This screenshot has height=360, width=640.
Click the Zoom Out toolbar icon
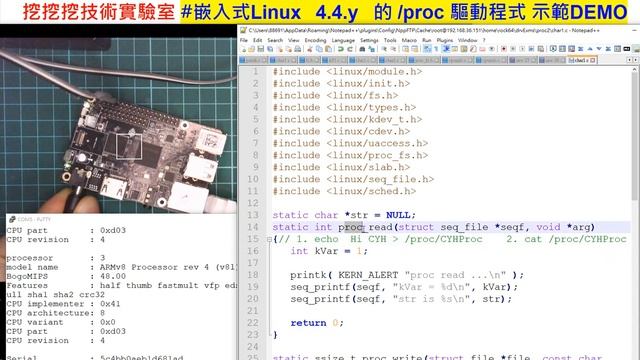coord(393,49)
